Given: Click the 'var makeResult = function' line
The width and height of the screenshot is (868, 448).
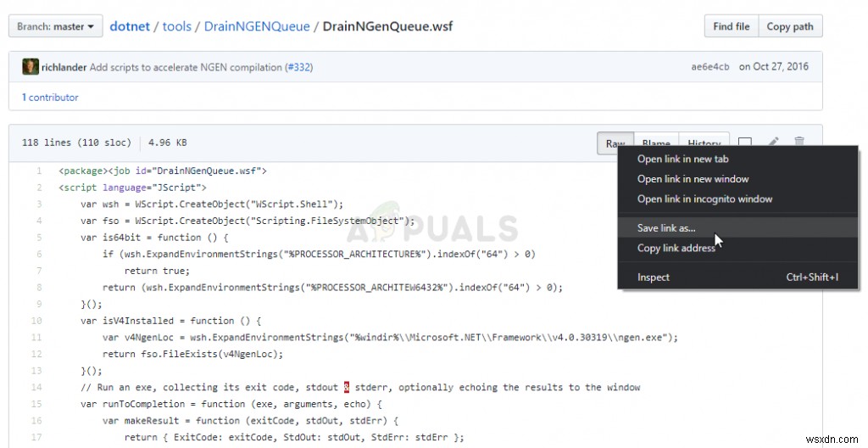Looking at the screenshot, I should (250, 420).
